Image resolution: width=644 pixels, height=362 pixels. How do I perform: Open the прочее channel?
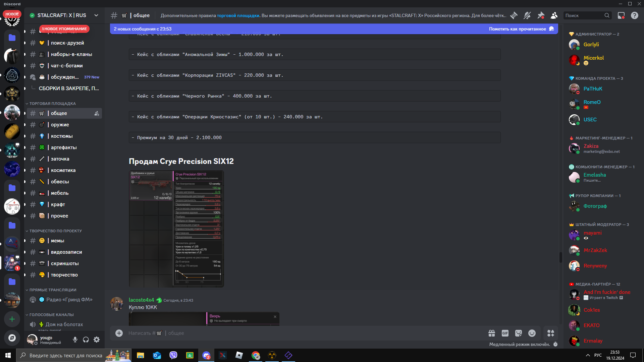tap(64, 216)
